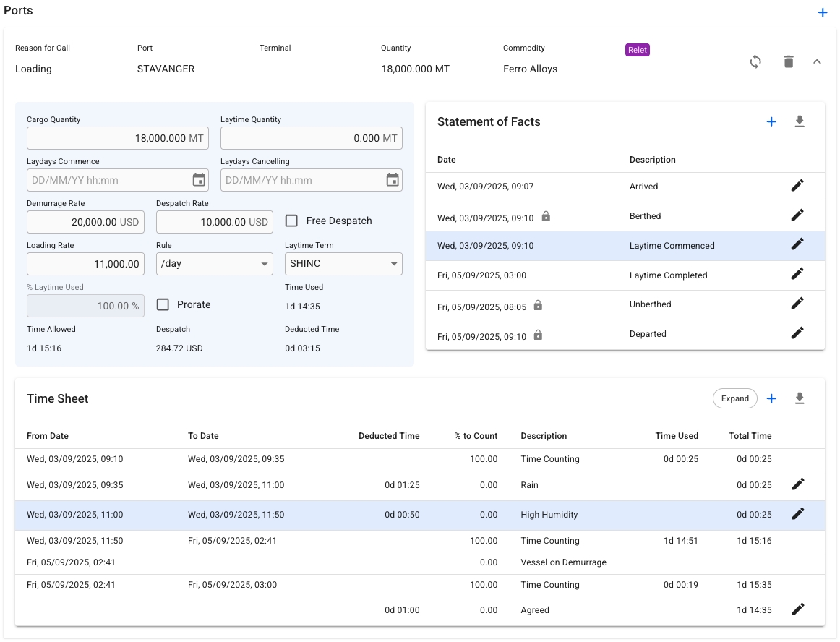Open the Rule dropdown showing /day
840x642 pixels.
point(214,264)
